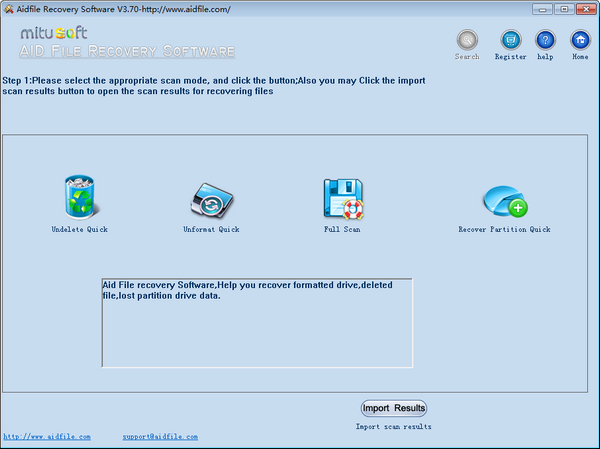Click the Search magnifier icon
The height and width of the screenshot is (449, 600).
click(x=467, y=40)
